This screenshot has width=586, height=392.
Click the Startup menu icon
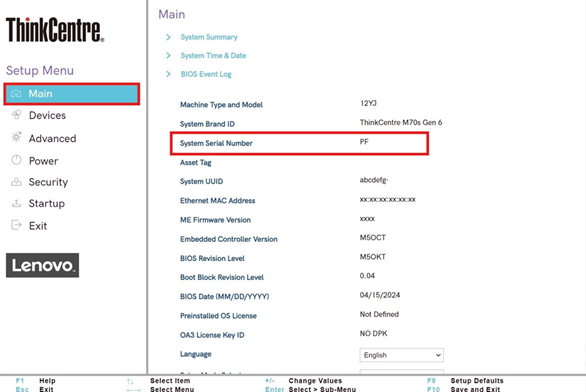[16, 203]
